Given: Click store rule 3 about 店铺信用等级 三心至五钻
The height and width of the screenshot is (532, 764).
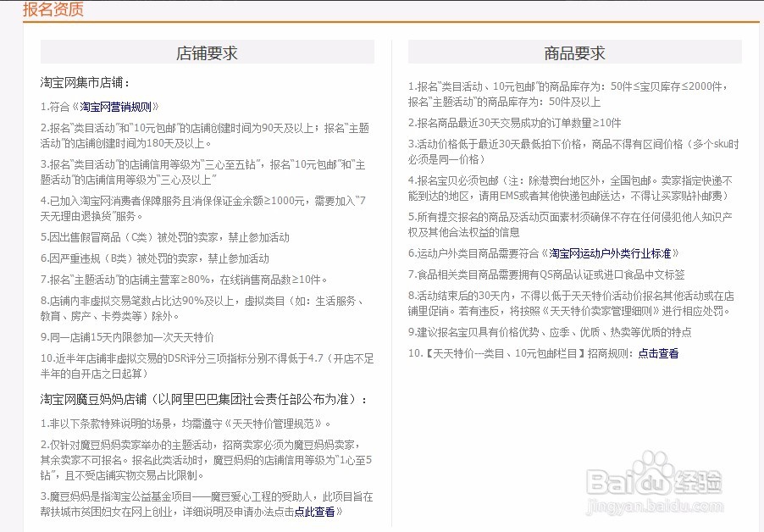Looking at the screenshot, I should 202,172.
